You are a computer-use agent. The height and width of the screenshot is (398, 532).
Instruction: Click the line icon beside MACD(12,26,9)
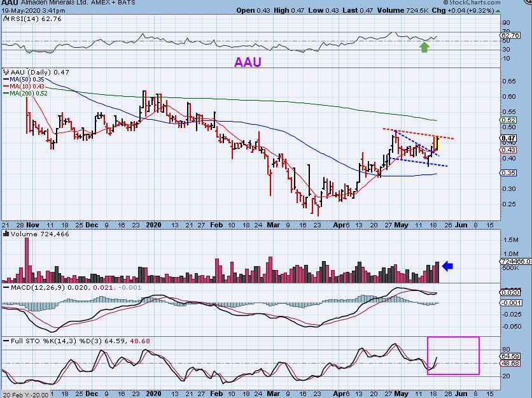click(6, 287)
